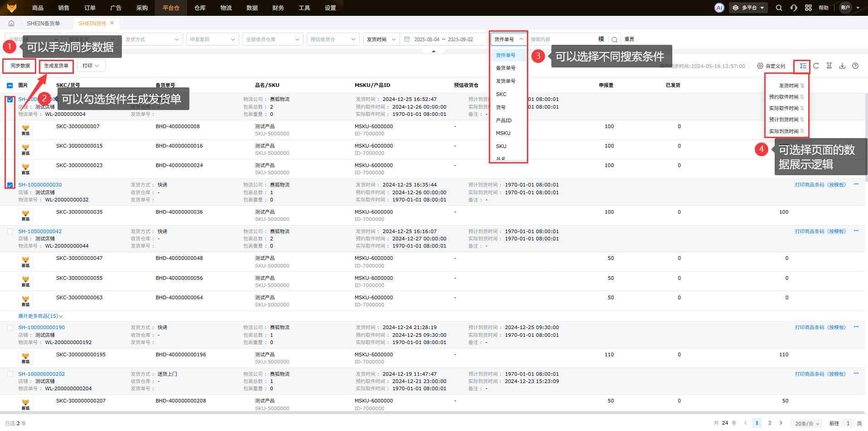The height and width of the screenshot is (431, 868).
Task: Close the SHEIN货件 tab
Action: 112,23
